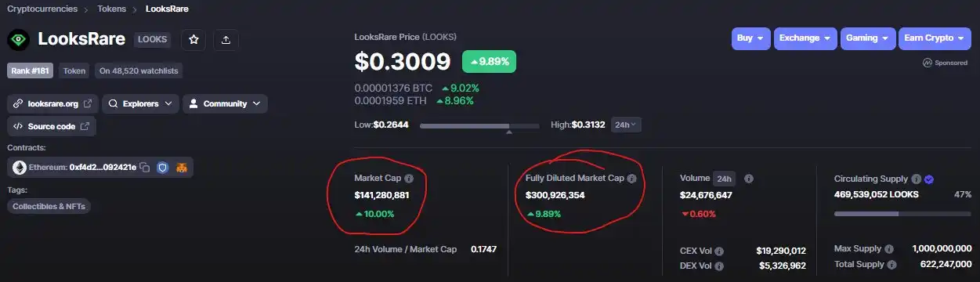Open the Earn Crypto menu
The height and width of the screenshot is (282, 980).
935,38
